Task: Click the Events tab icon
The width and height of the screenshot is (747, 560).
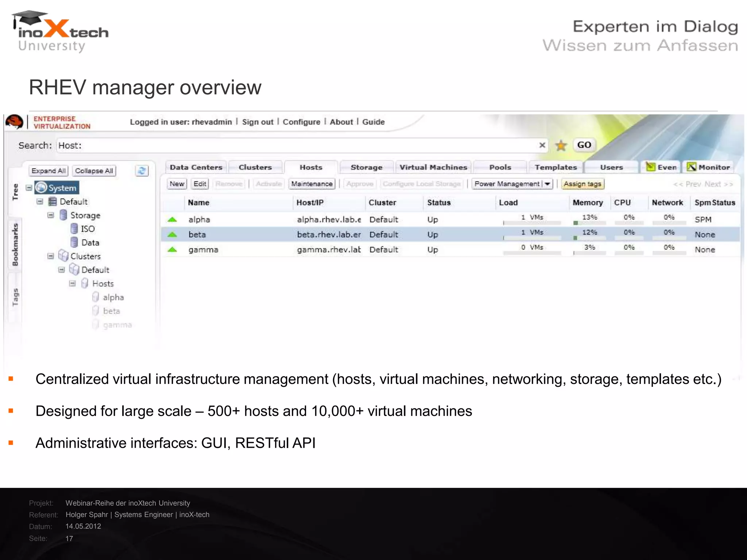Action: pos(650,167)
